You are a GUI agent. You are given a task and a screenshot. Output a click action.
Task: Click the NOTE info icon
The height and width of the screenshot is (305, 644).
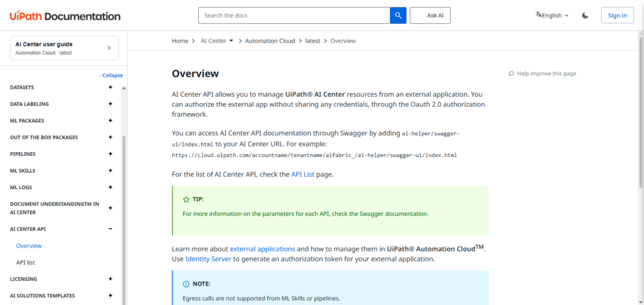pos(186,284)
